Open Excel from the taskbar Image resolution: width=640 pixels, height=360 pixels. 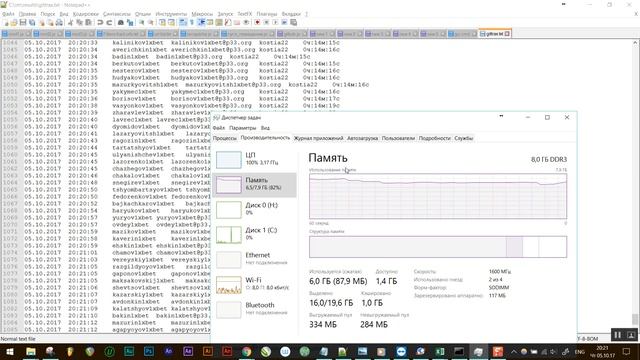click(439, 351)
